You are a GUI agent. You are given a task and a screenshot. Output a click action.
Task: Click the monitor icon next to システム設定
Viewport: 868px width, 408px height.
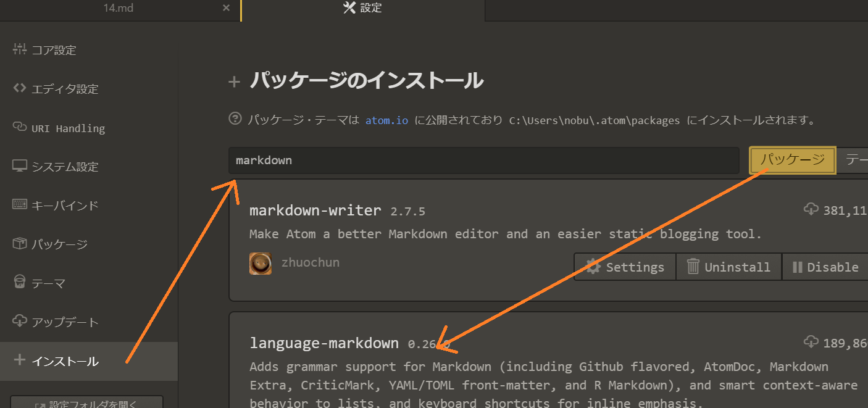pyautogui.click(x=20, y=166)
